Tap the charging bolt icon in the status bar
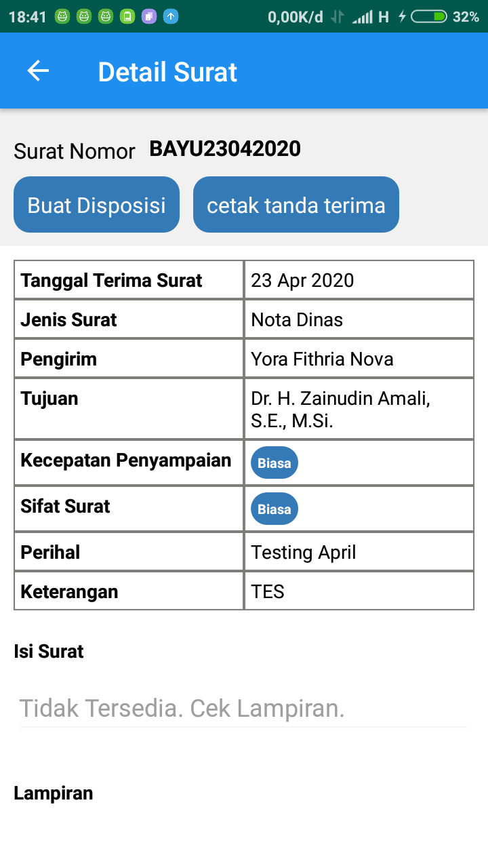The width and height of the screenshot is (488, 868). [402, 17]
